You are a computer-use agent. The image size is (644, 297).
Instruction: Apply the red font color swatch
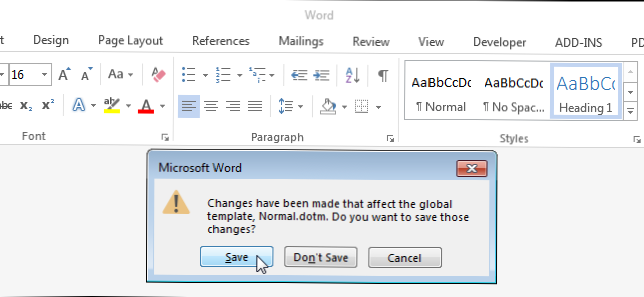[x=146, y=106]
